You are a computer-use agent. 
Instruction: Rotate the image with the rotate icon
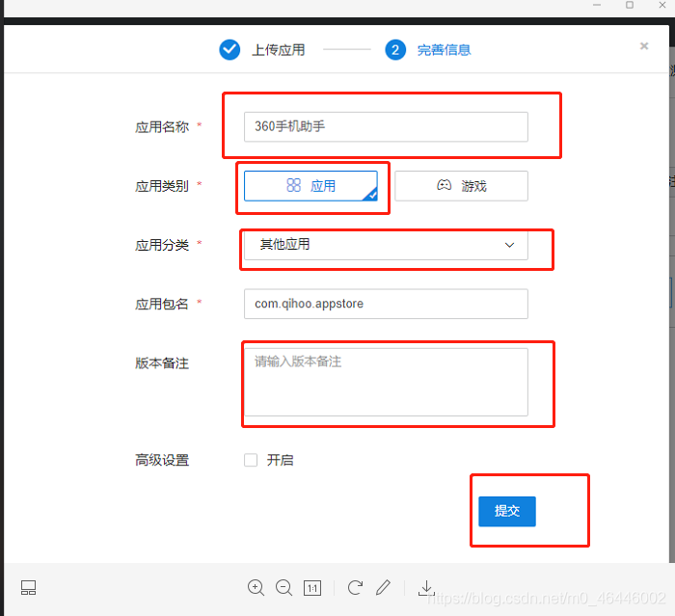pyautogui.click(x=355, y=587)
